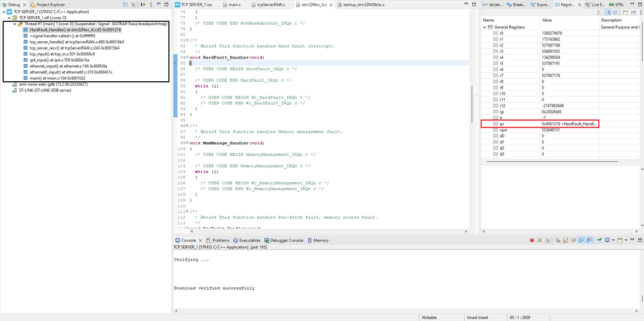Click the Remove Launch gray X icon in Console

pos(539,240)
